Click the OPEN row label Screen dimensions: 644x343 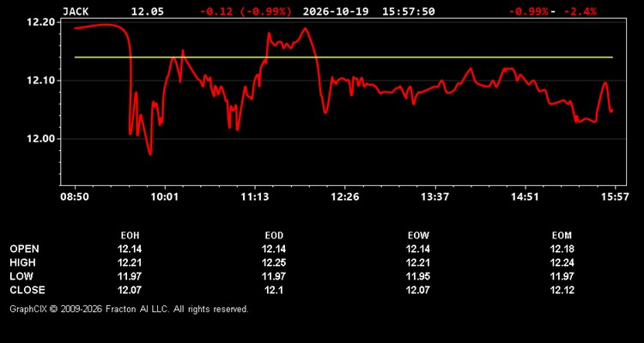pyautogui.click(x=25, y=249)
